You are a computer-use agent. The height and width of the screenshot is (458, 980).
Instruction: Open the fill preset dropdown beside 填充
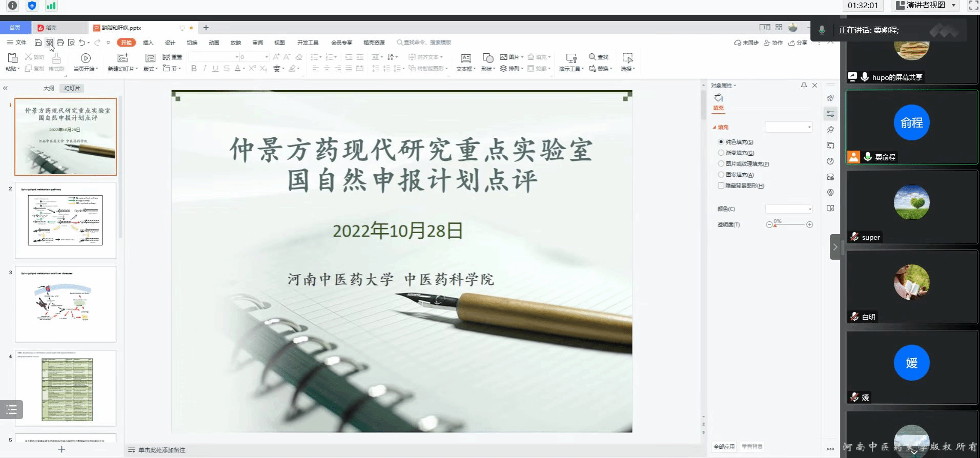click(789, 127)
